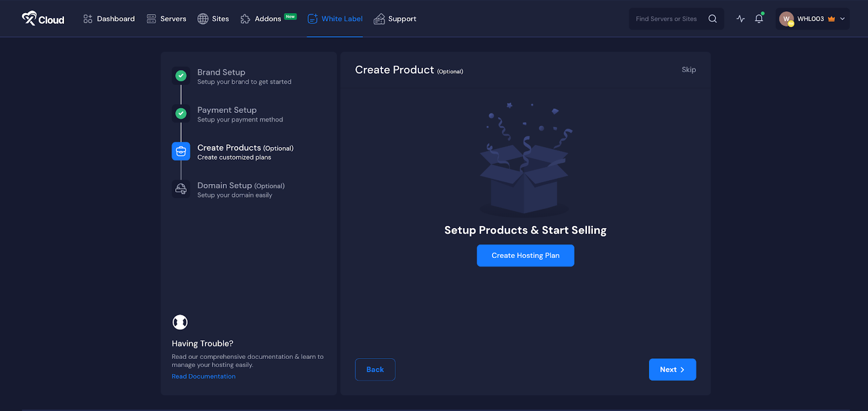Click the search magnifier icon
This screenshot has width=868, height=411.
[712, 19]
